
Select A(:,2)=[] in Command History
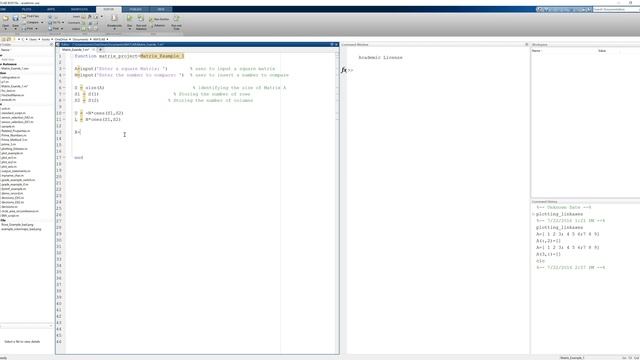pyautogui.click(x=548, y=241)
